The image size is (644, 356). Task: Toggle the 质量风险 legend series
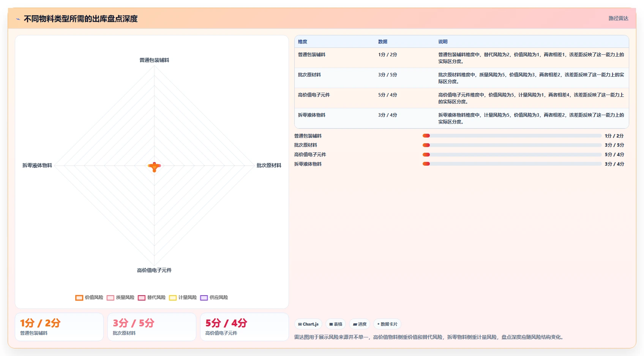120,297
